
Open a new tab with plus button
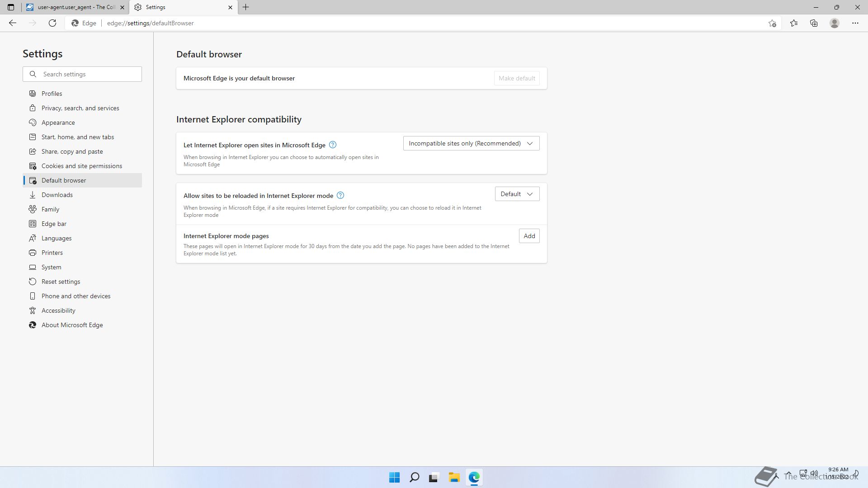pyautogui.click(x=246, y=7)
